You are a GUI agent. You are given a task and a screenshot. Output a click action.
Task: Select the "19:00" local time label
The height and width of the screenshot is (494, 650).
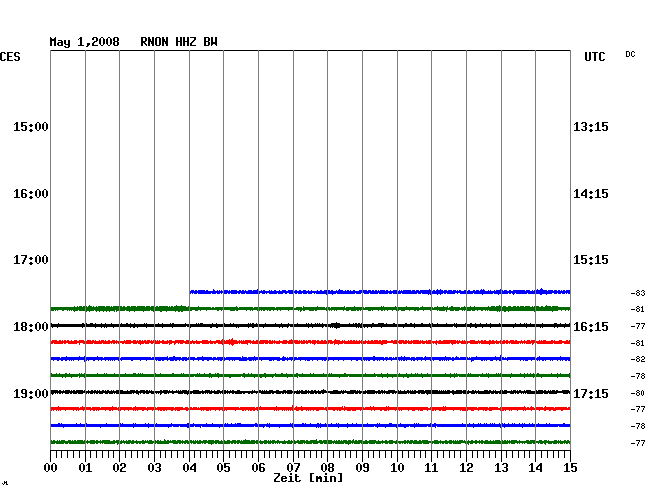(31, 393)
